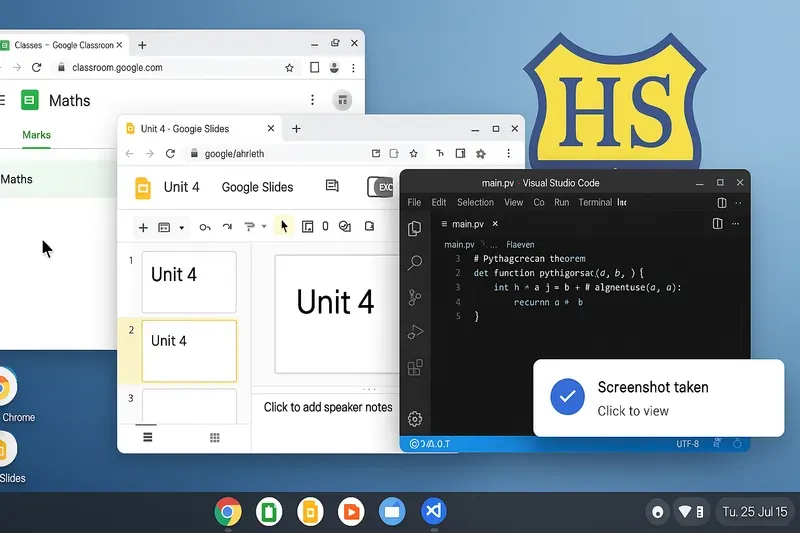Screen dimensions: 800x533
Task: Click the comment icon in Slides header
Action: 332,186
